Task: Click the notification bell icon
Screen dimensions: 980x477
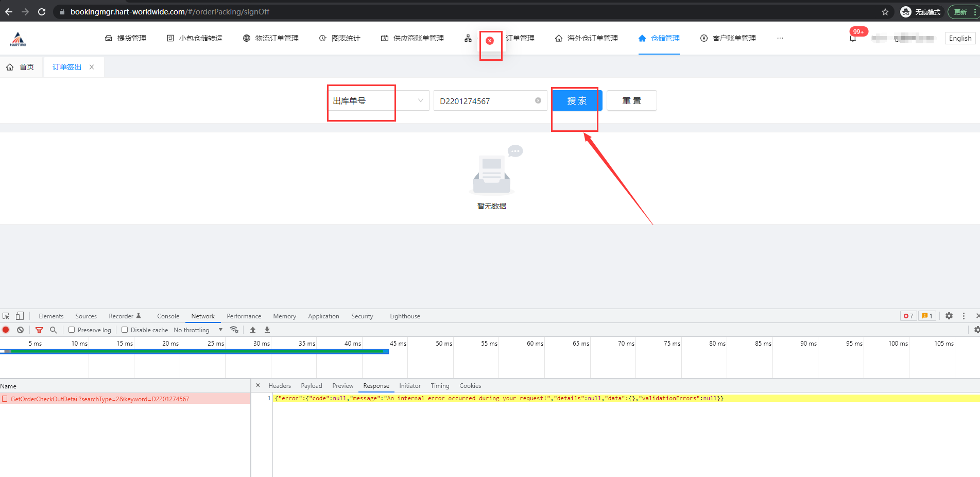Action: (853, 39)
